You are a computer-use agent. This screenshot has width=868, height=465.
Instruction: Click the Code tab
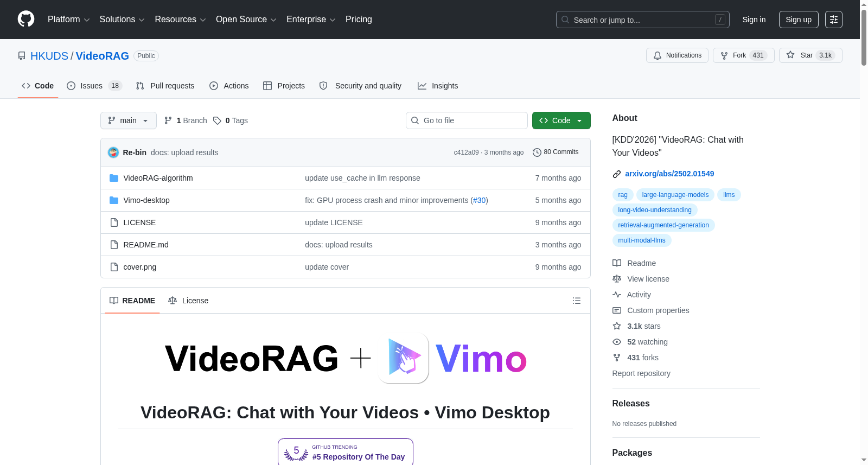pyautogui.click(x=38, y=86)
